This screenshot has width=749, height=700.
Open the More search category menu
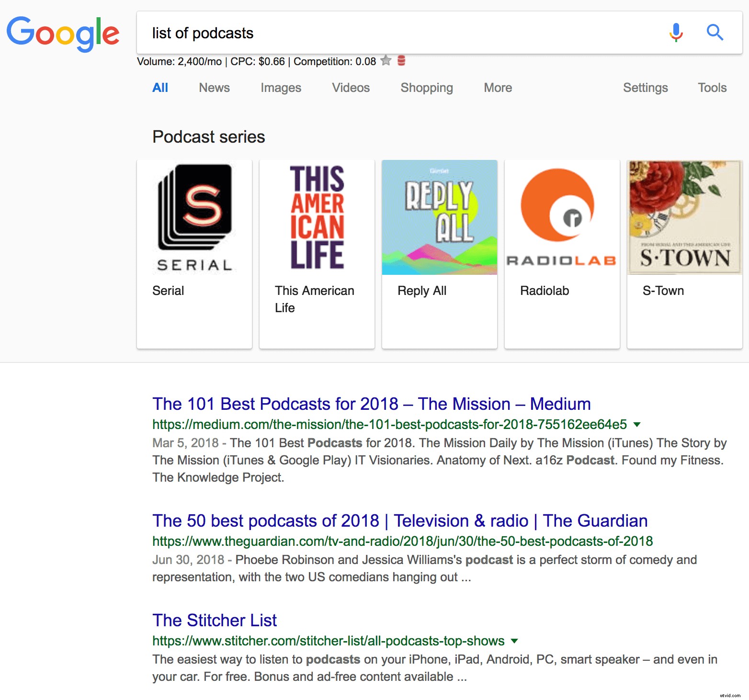pyautogui.click(x=498, y=88)
